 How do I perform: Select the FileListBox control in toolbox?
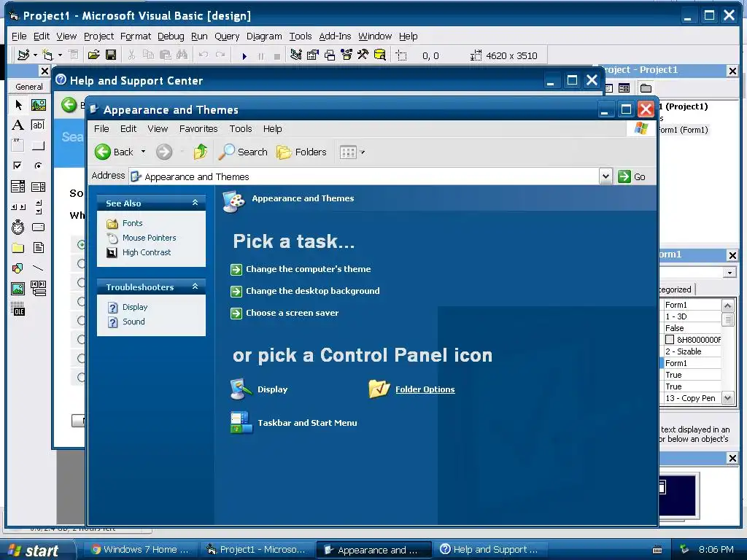pyautogui.click(x=38, y=248)
